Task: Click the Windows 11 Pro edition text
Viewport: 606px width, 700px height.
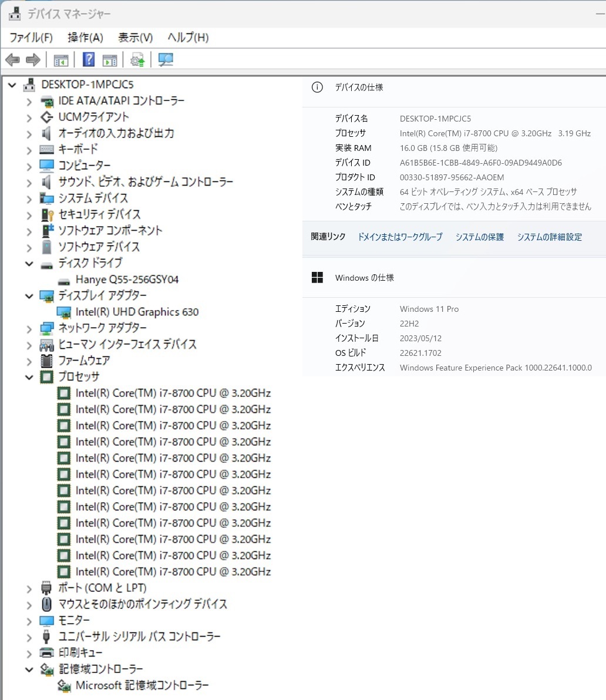Action: [x=429, y=309]
